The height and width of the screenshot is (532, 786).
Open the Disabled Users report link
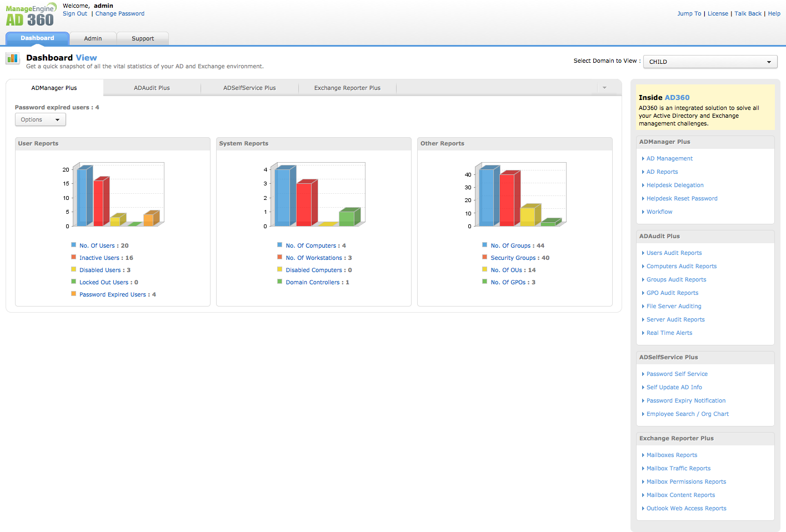[x=100, y=270]
